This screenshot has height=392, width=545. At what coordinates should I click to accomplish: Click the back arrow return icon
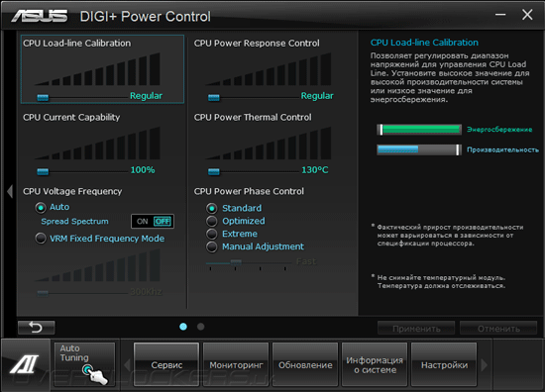tap(36, 328)
